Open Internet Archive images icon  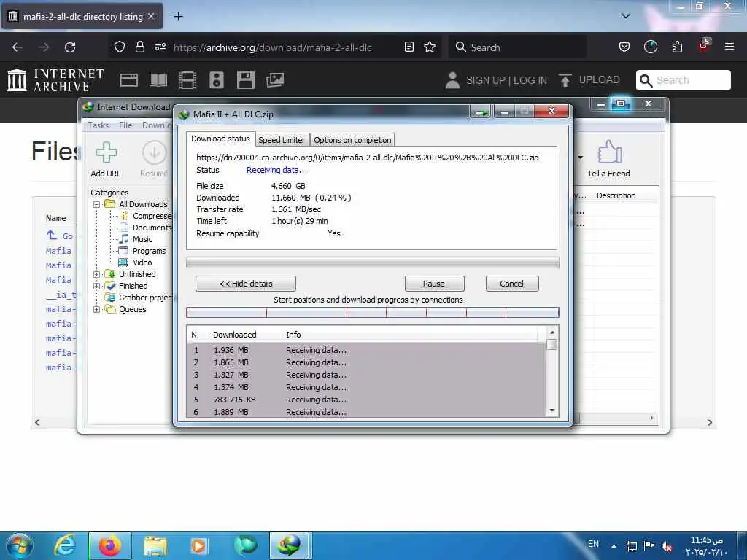click(275, 80)
